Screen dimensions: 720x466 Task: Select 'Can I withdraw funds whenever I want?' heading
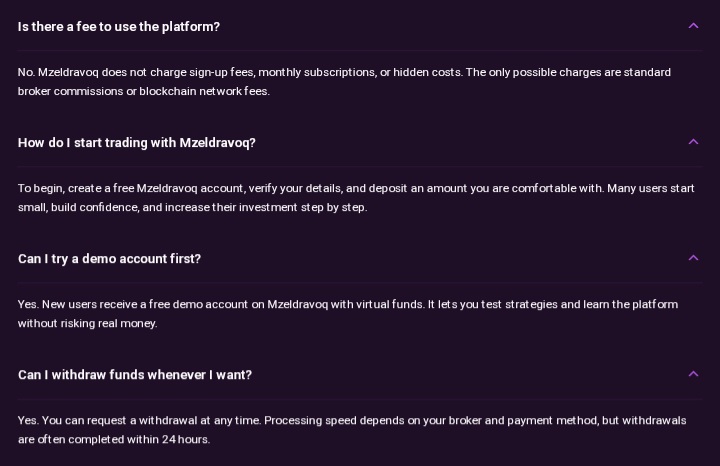point(135,375)
